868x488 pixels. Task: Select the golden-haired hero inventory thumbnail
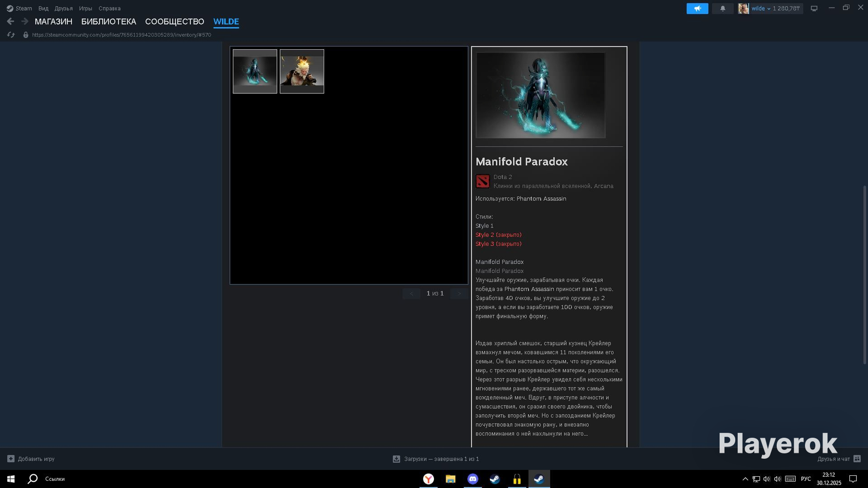tap(302, 71)
